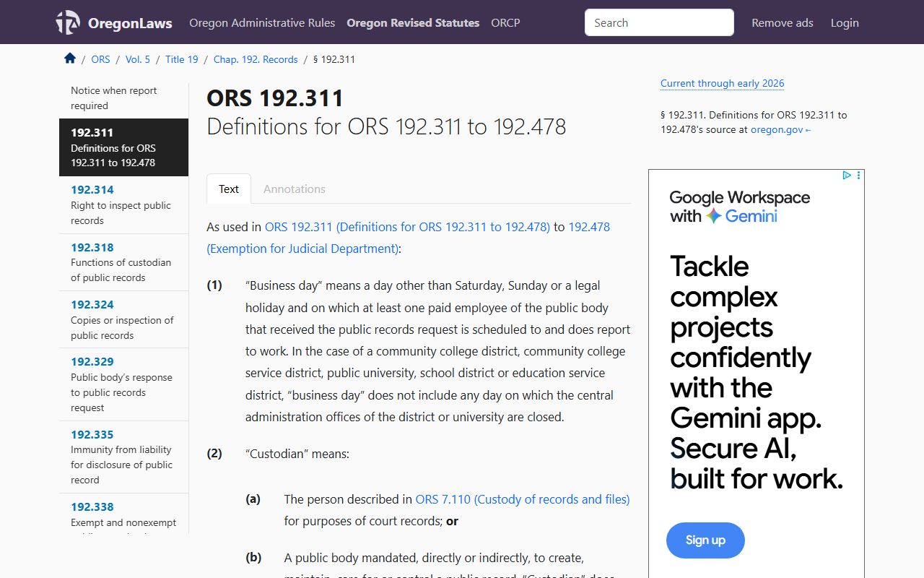Click Sign up button in ad
Viewport: 924px width, 578px height.
click(705, 540)
